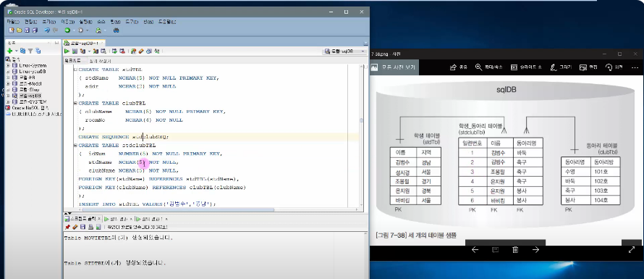
Task: Click 공유 share button in Photos
Action: pyautogui.click(x=459, y=67)
